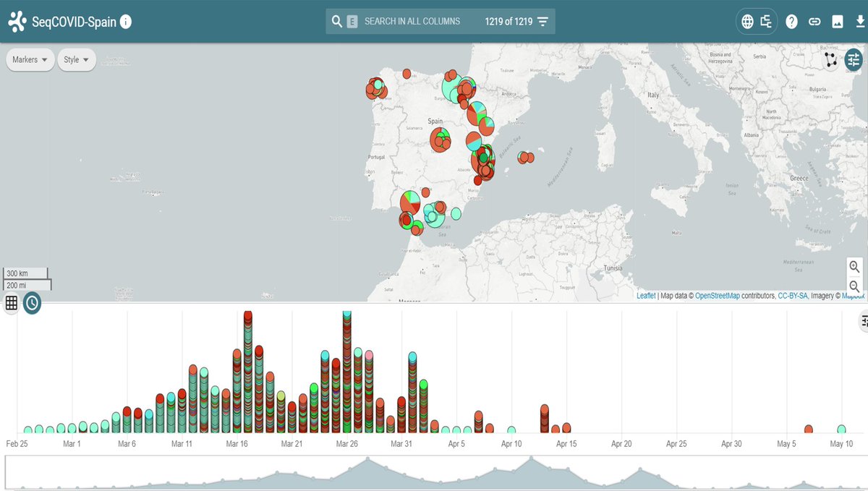The height and width of the screenshot is (491, 868).
Task: Activate the map lasso region select tool
Action: 831,60
